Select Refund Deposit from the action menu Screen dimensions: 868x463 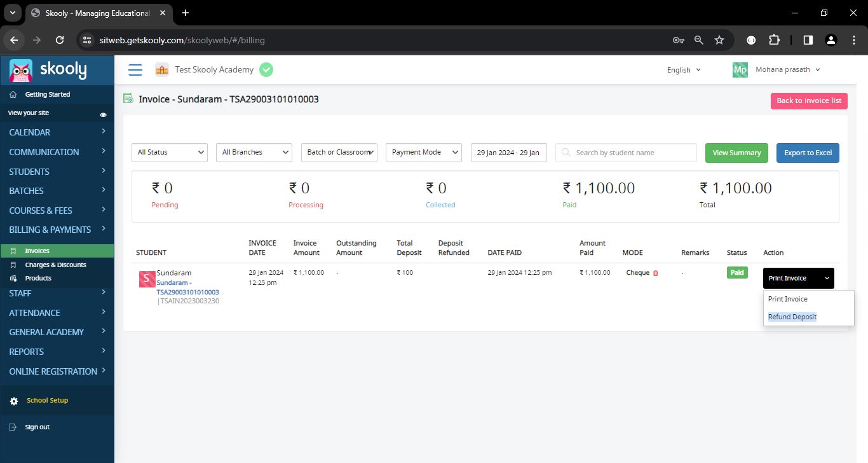tap(792, 317)
